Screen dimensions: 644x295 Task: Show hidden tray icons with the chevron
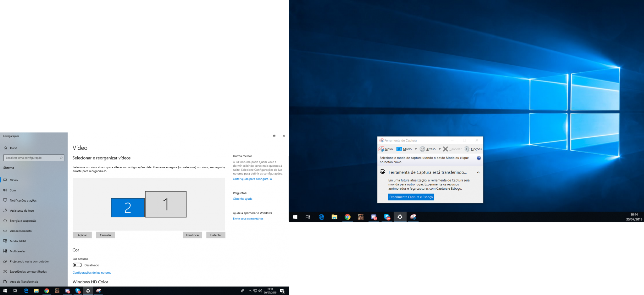250,291
